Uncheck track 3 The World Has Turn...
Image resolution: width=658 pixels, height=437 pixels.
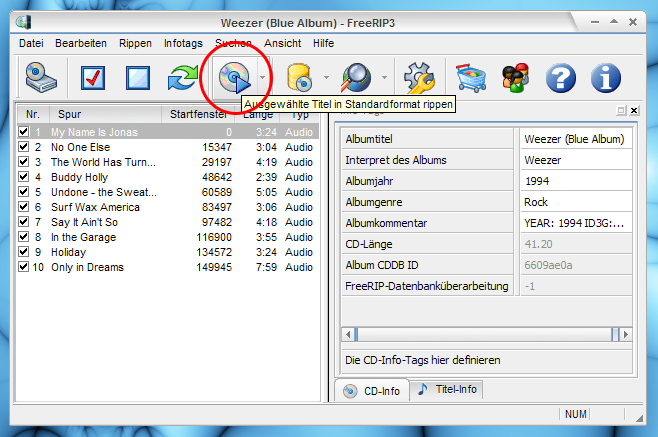coord(24,162)
